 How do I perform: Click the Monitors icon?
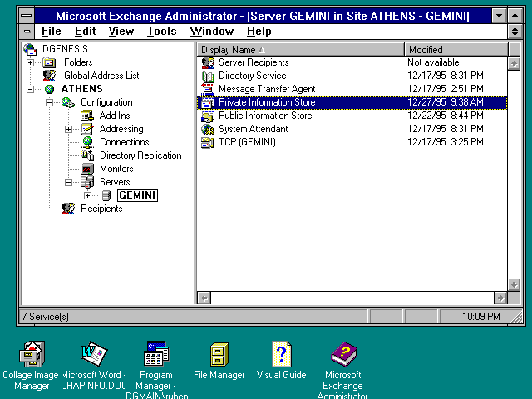tap(87, 169)
